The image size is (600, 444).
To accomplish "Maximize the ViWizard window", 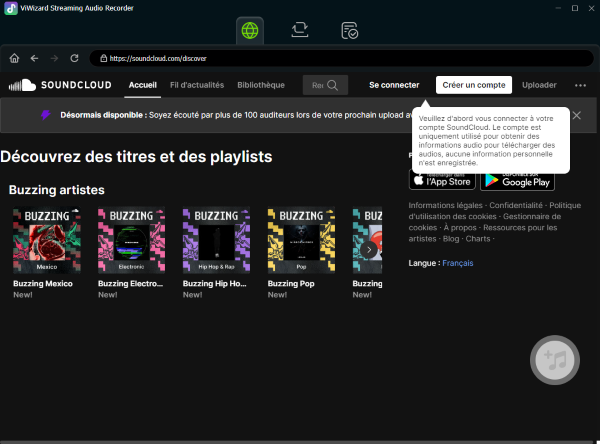I will tap(575, 8).
